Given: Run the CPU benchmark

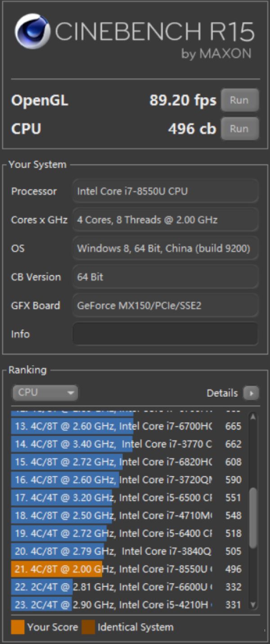Looking at the screenshot, I should (x=239, y=128).
